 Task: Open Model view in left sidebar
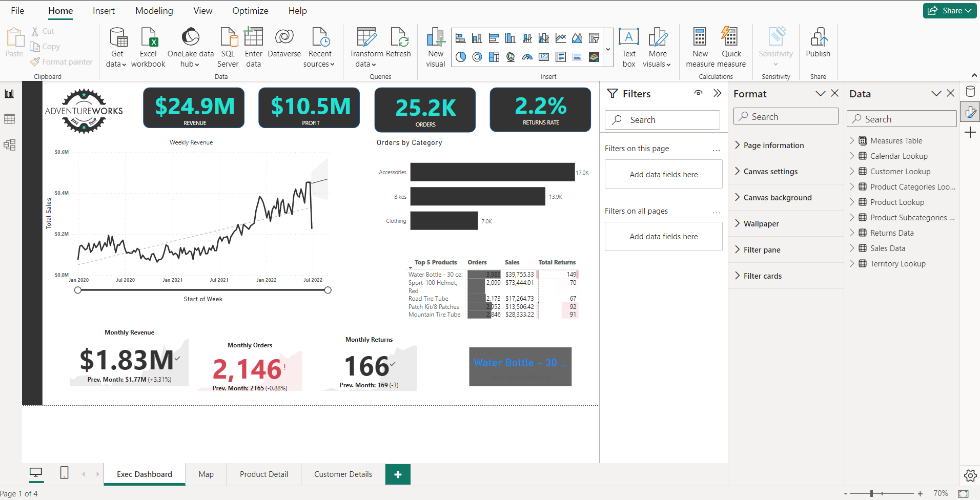[9, 144]
